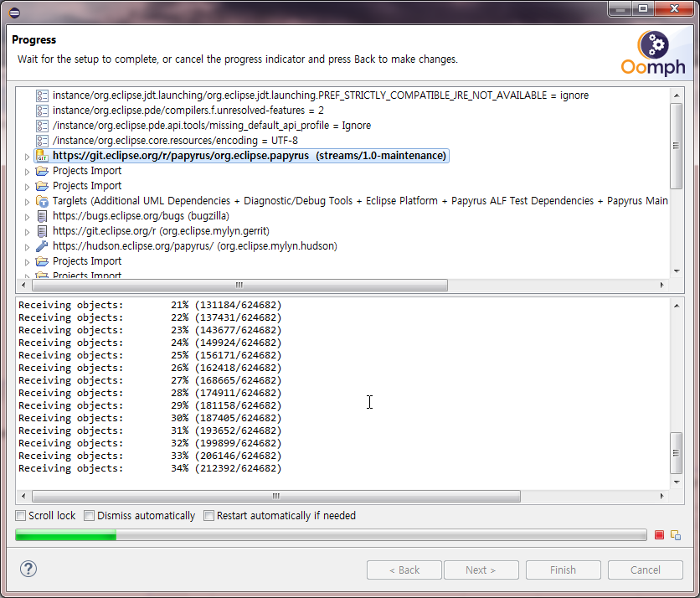
Task: Enable Dismiss automatically checkbox
Action: click(90, 516)
